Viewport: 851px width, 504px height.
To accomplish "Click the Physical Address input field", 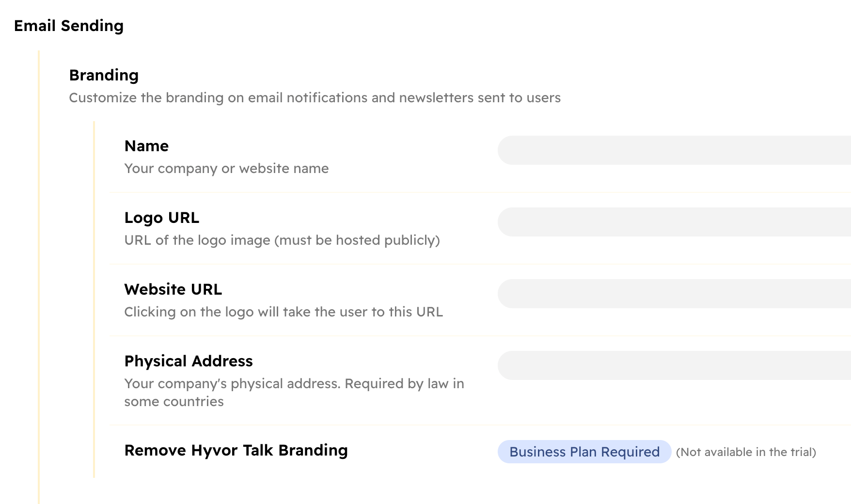I will [674, 365].
